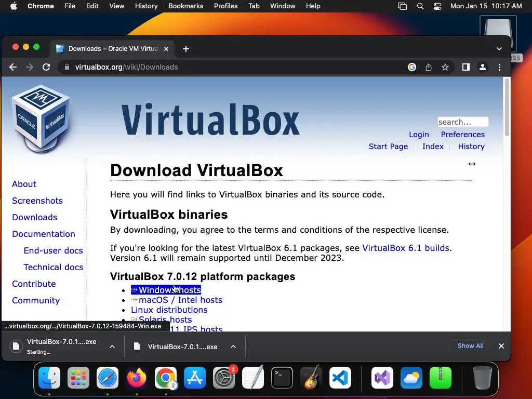Open Community in the sidebar

(x=36, y=301)
